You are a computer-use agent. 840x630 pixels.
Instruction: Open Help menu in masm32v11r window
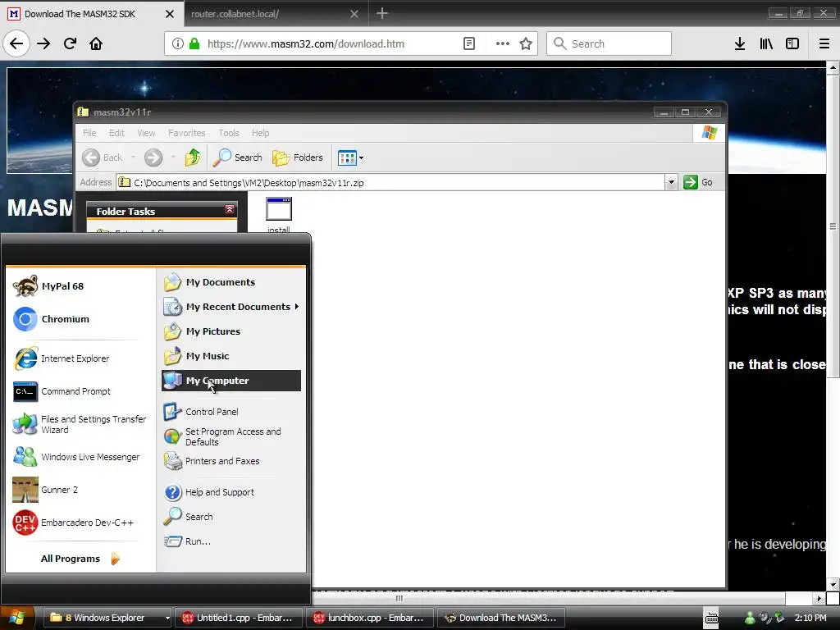click(261, 133)
